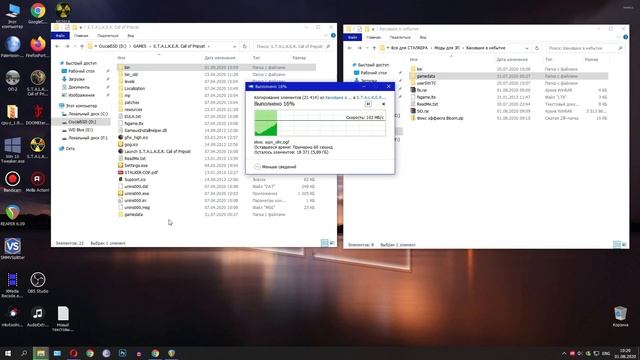The width and height of the screenshot is (640, 360).
Task: Select the bin_old folder in left window
Action: tap(131, 74)
